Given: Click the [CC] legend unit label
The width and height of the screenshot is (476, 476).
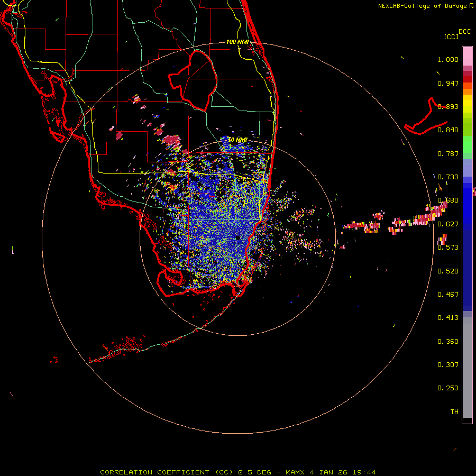Looking at the screenshot, I should coord(451,37).
